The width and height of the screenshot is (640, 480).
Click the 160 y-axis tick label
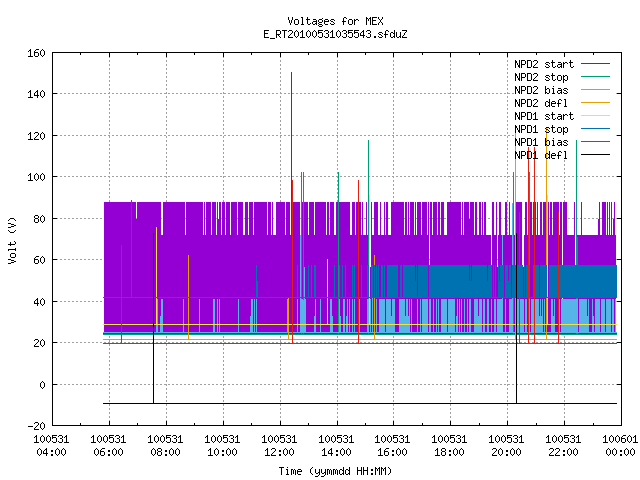tap(36, 53)
